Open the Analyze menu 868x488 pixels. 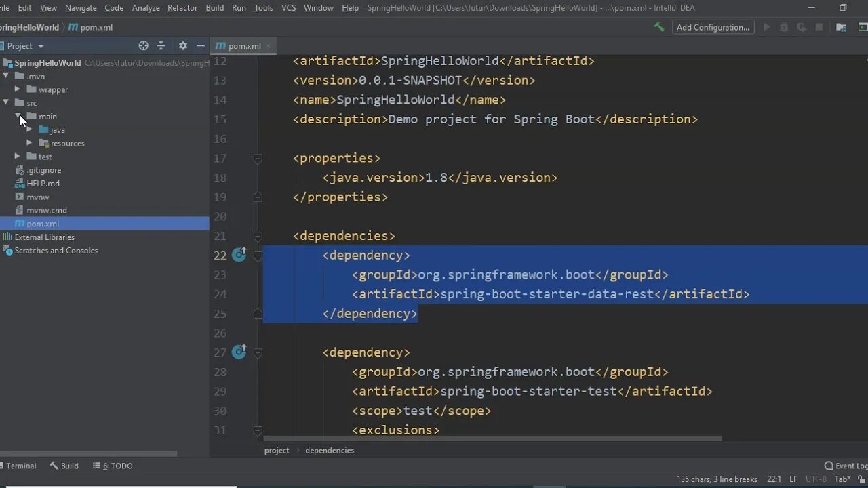point(146,8)
